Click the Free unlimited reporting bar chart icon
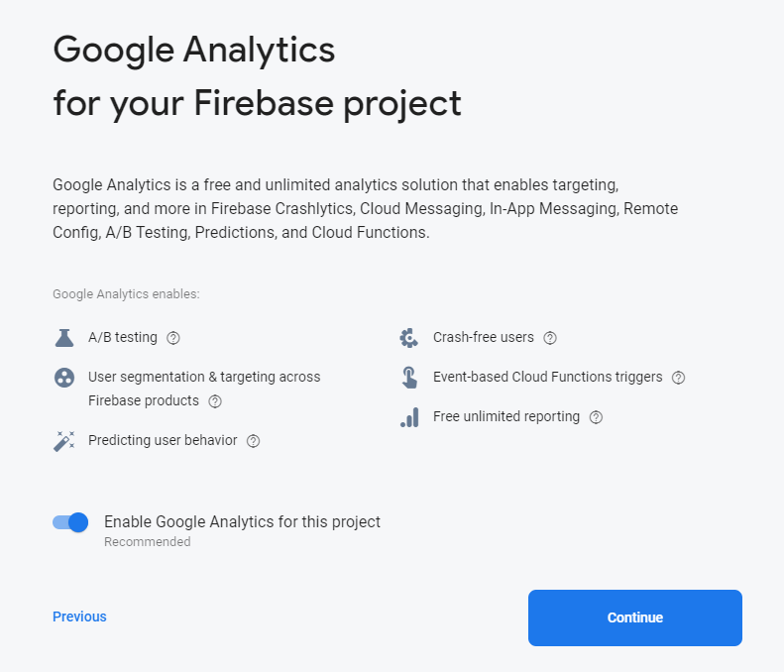Screen dimensions: 784x672 coord(408,417)
